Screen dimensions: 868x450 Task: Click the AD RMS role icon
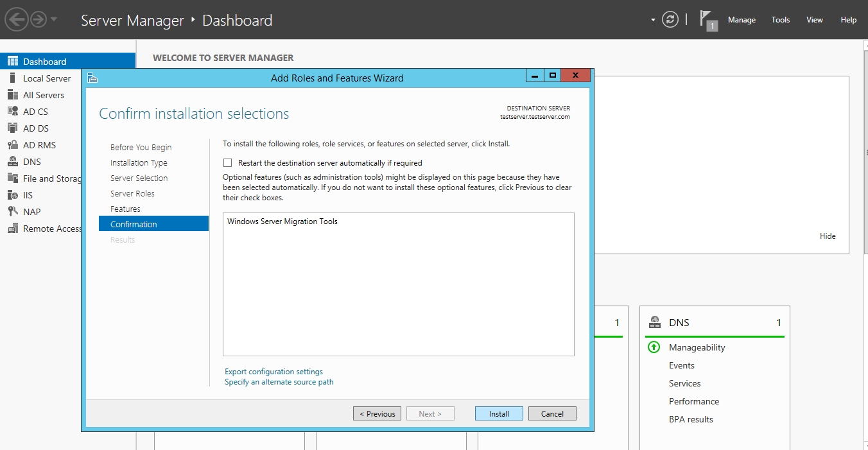coord(13,145)
